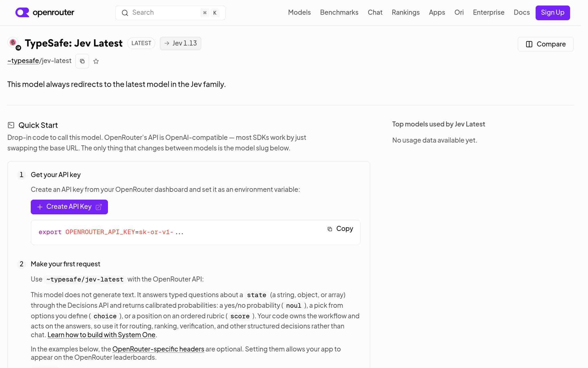This screenshot has height=368, width=588.
Task: Click the Sign Up button
Action: pyautogui.click(x=552, y=13)
